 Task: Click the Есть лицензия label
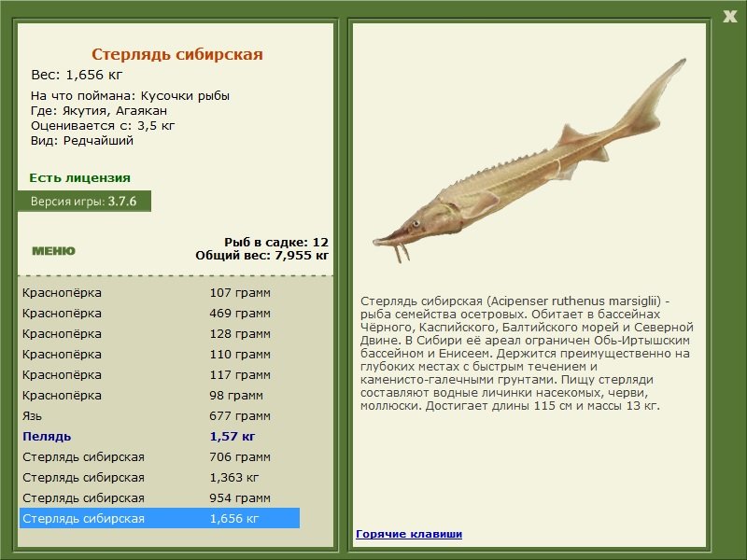[x=79, y=177]
